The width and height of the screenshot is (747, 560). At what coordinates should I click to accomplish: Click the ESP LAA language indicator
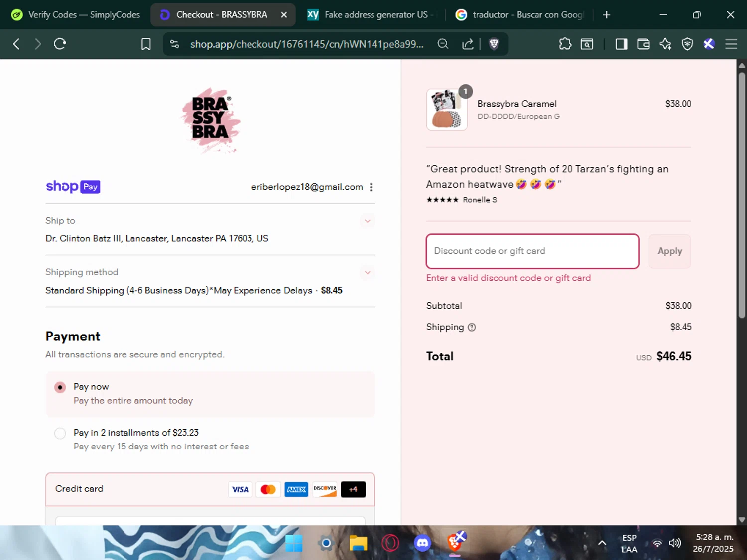pyautogui.click(x=629, y=543)
